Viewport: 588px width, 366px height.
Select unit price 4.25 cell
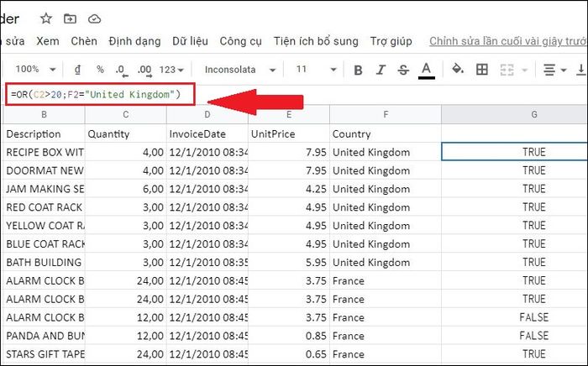coord(289,189)
